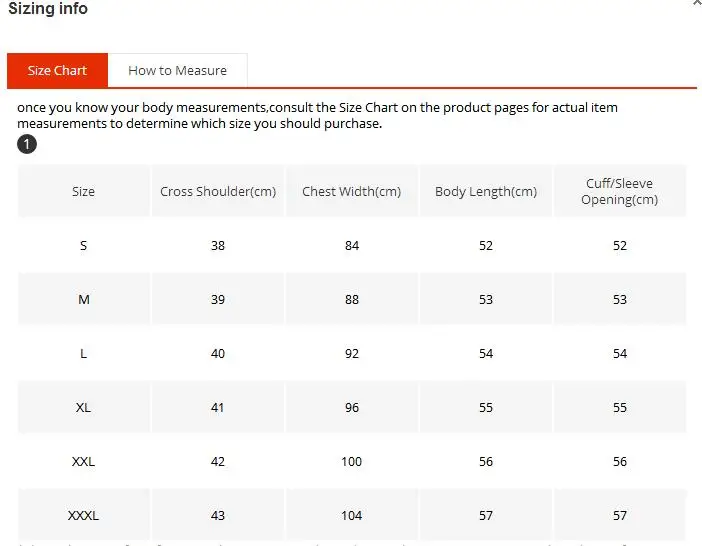Click chest width value 100

coord(351,461)
